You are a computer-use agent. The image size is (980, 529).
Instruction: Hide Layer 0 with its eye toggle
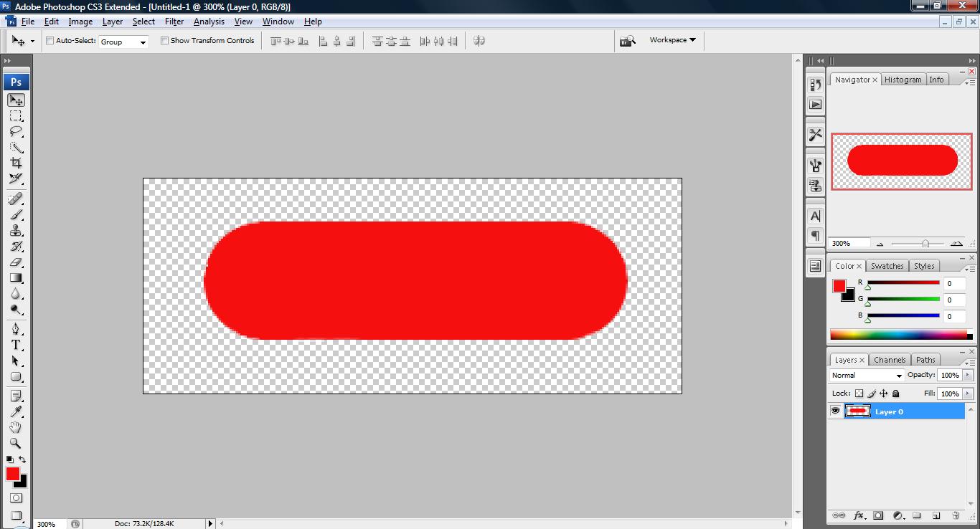click(x=836, y=411)
